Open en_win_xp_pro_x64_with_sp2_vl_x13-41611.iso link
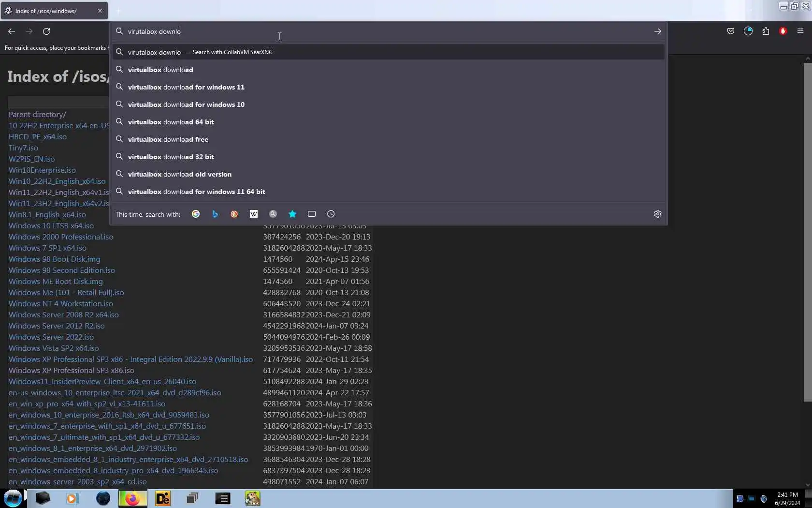 (x=87, y=404)
